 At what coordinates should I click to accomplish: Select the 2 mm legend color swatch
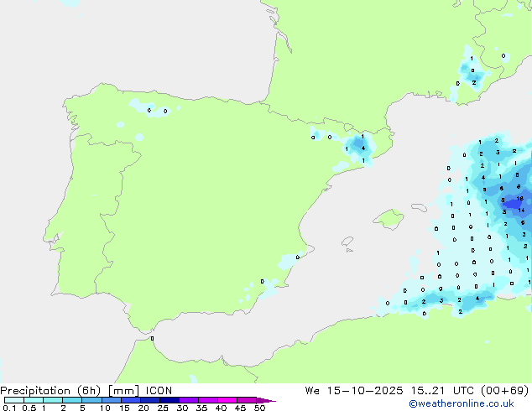point(72,401)
